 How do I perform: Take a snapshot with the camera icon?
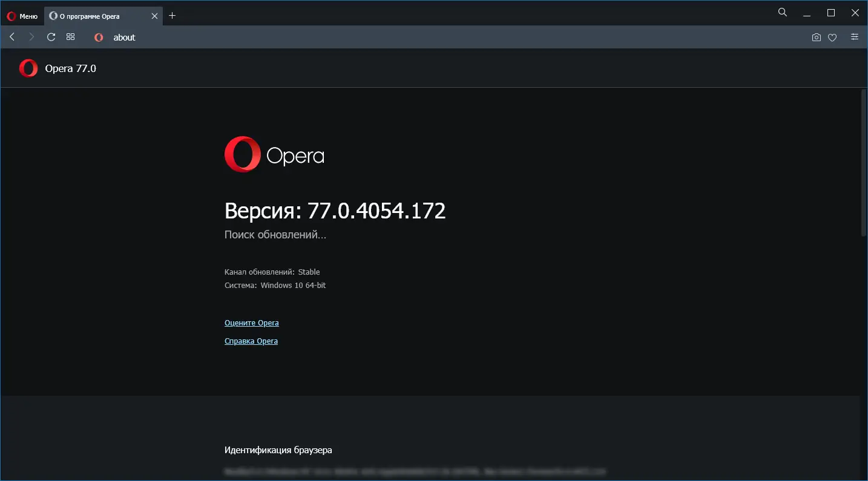click(x=816, y=37)
